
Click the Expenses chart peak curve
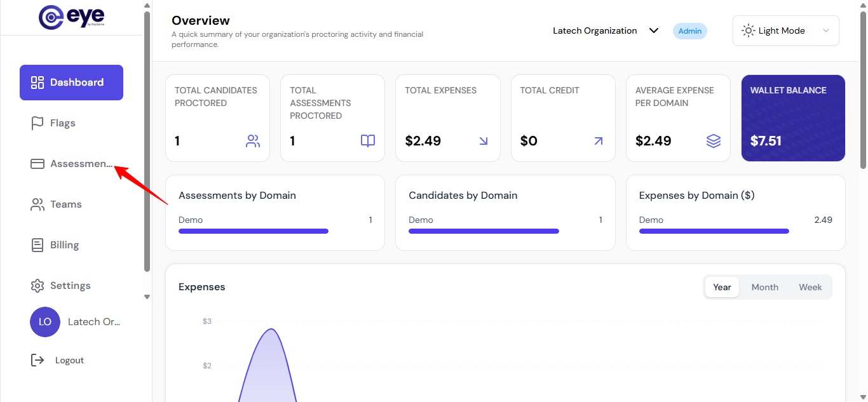[x=271, y=330]
